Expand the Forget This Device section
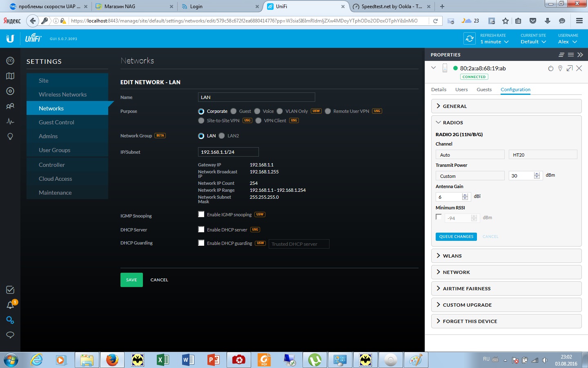 tap(506, 321)
